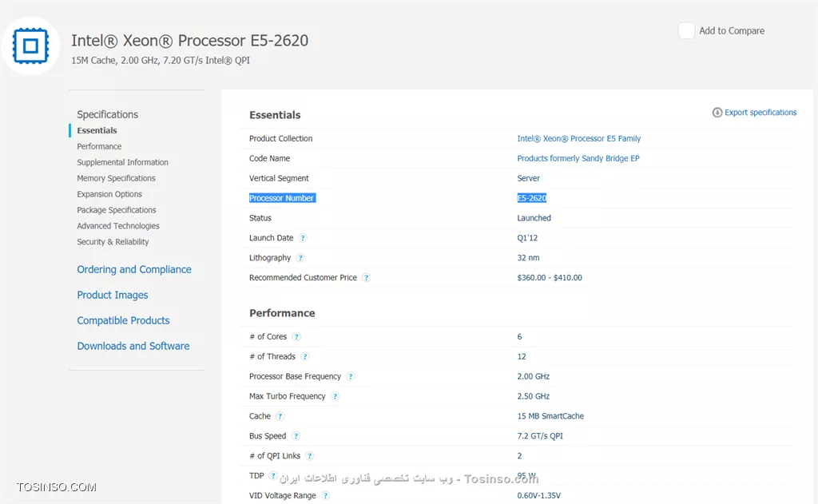This screenshot has width=818, height=504.
Task: Open the # of Threads help icon
Action: 304,356
